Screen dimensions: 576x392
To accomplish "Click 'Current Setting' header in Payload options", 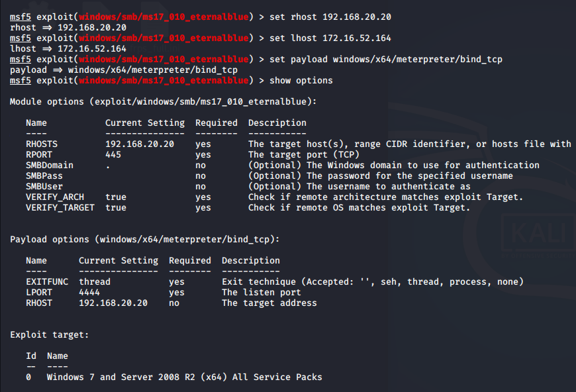I will pyautogui.click(x=119, y=261).
